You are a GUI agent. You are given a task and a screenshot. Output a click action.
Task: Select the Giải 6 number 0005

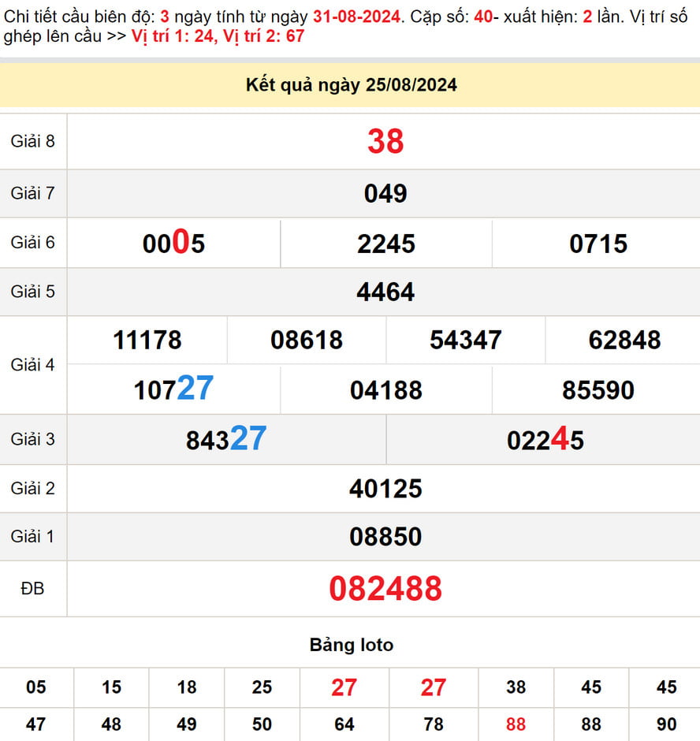173,243
